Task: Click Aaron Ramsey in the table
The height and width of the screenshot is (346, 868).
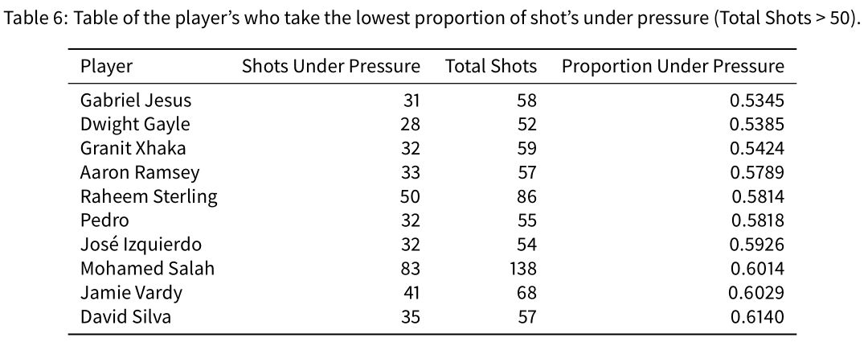Action: (140, 172)
